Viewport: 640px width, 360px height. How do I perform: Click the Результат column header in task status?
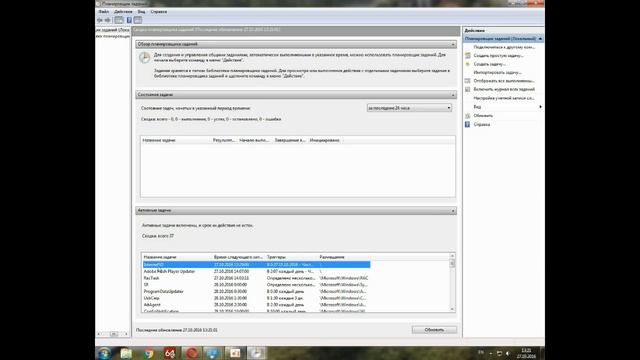click(224, 140)
